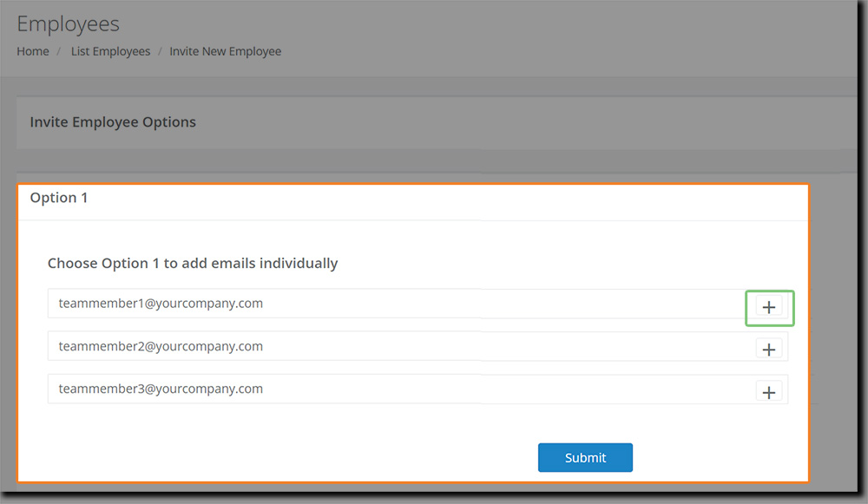Submit the employee invitations
868x504 pixels.
(585, 457)
